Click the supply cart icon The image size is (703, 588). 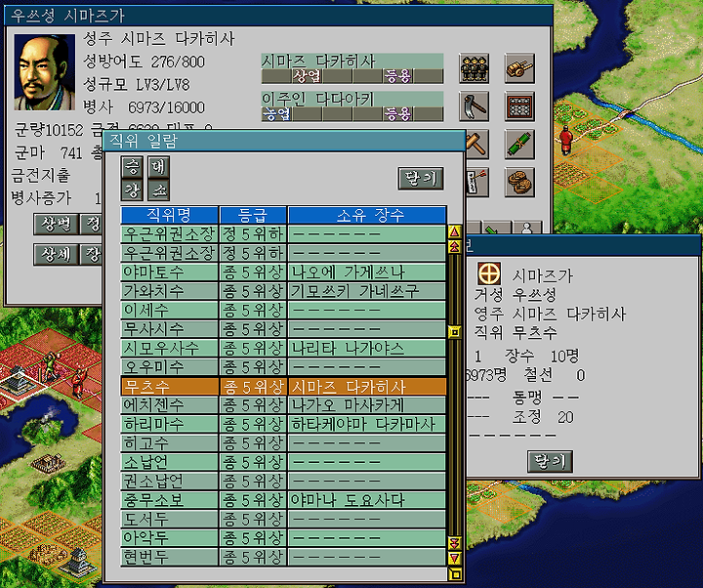(519, 68)
